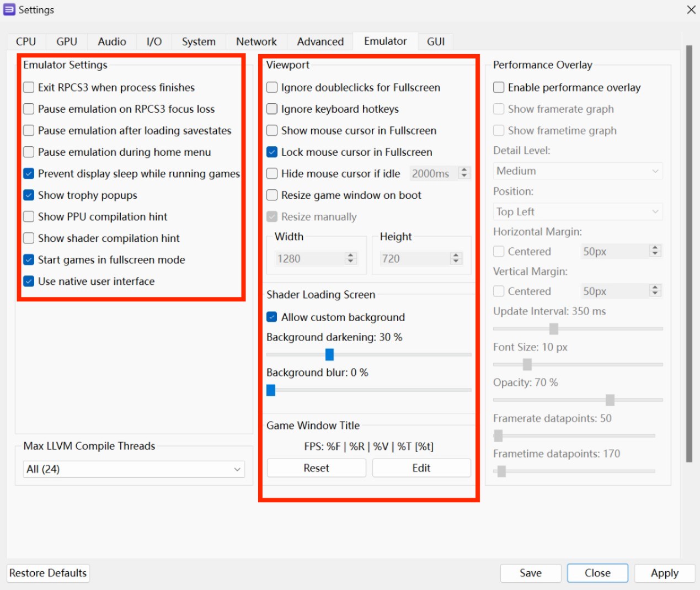Open the Max LLVM Compile Threads dropdown

point(134,469)
